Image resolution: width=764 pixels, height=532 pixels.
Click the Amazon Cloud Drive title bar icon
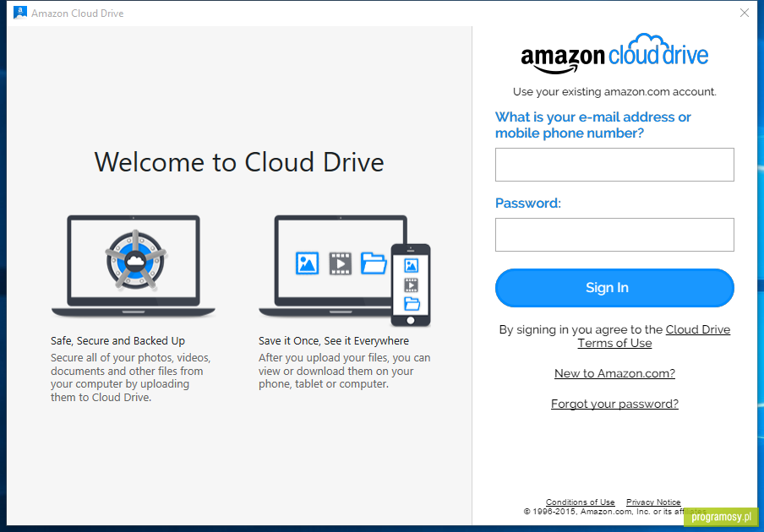[x=20, y=12]
